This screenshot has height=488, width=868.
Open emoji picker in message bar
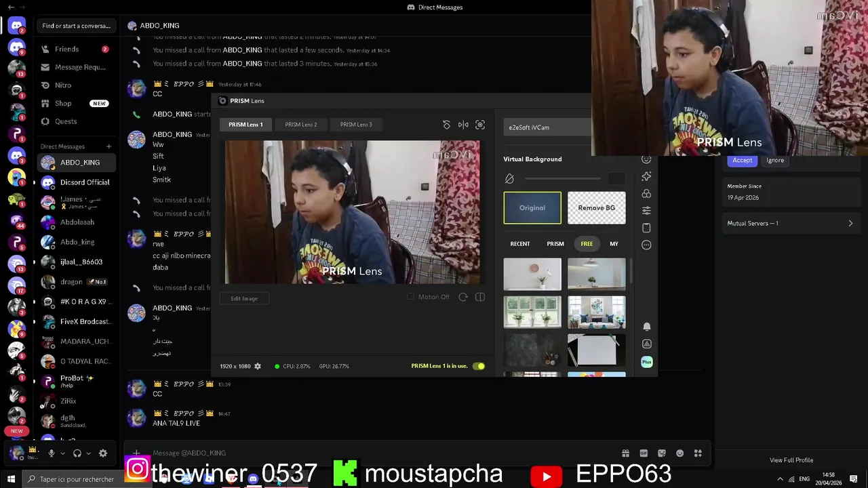[679, 453]
